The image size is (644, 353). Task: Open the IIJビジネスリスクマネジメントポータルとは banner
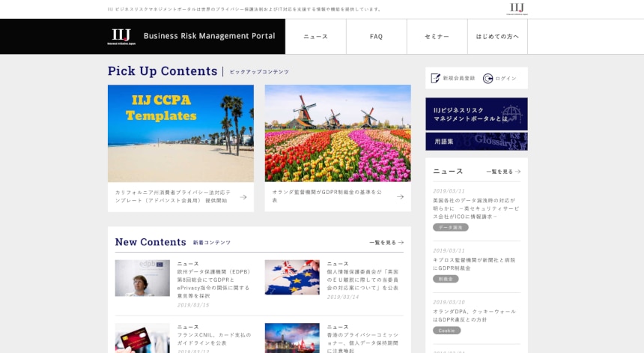(x=476, y=114)
